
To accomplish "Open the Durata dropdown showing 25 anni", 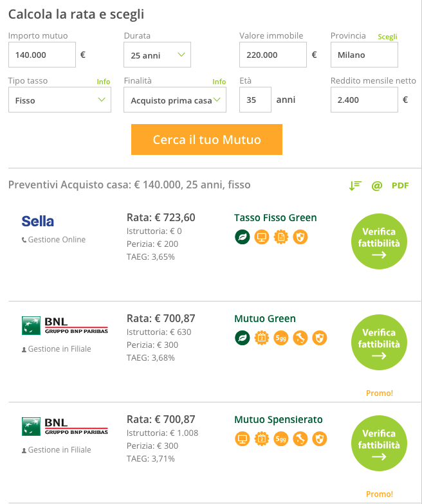I will click(x=157, y=55).
